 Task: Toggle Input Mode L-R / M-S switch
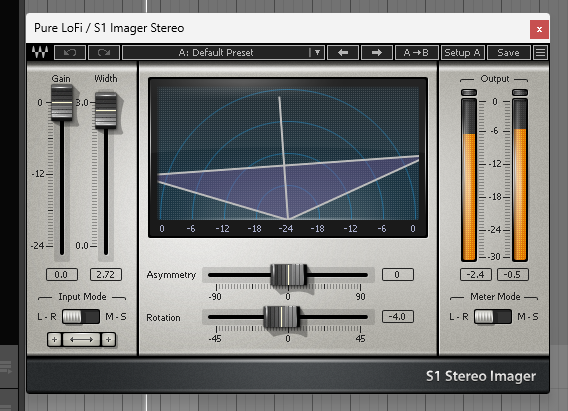(x=81, y=317)
